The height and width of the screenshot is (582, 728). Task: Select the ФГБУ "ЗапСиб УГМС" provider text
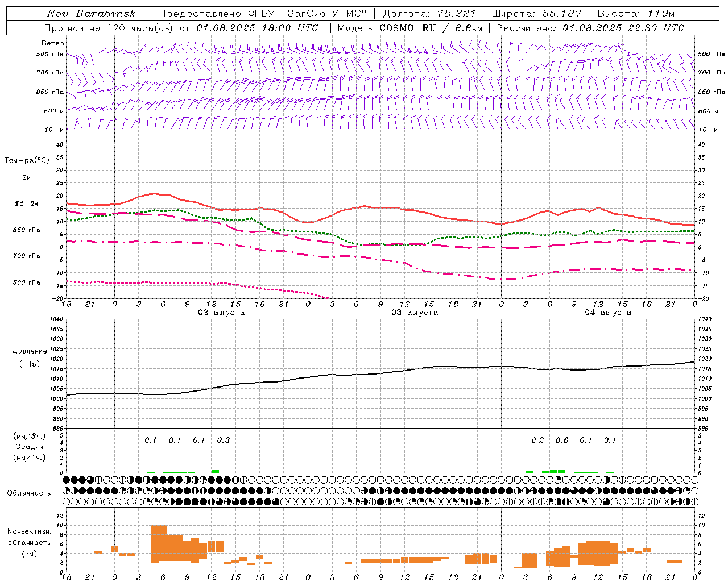point(307,14)
